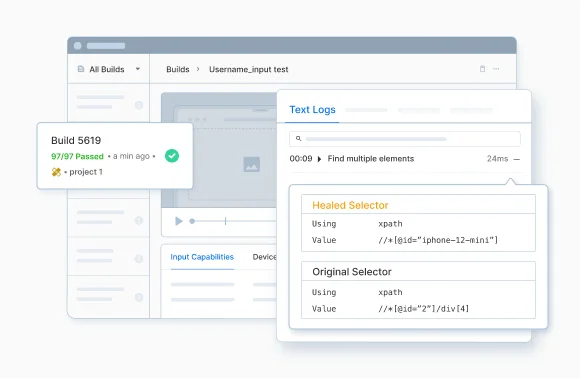
Task: Collapse the log entry with minus icon
Action: coord(517,159)
